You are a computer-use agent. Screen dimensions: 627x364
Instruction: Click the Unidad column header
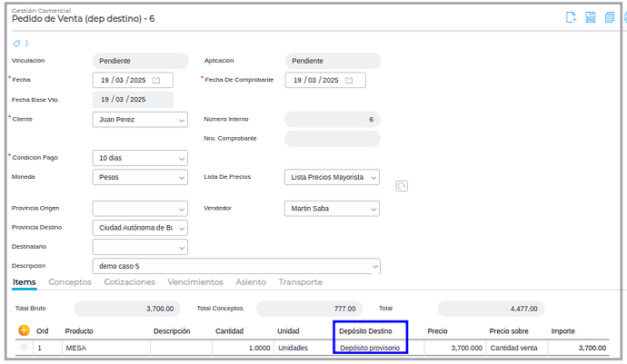[288, 331]
